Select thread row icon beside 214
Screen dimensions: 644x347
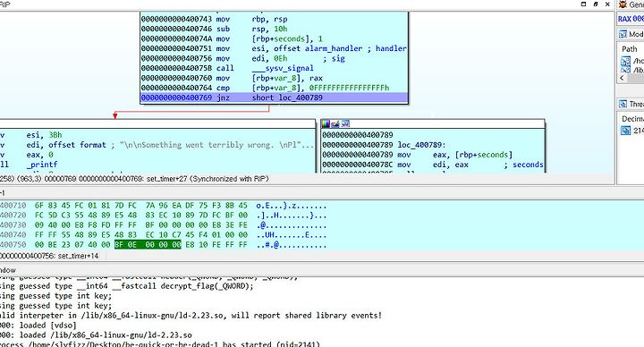[x=625, y=131]
